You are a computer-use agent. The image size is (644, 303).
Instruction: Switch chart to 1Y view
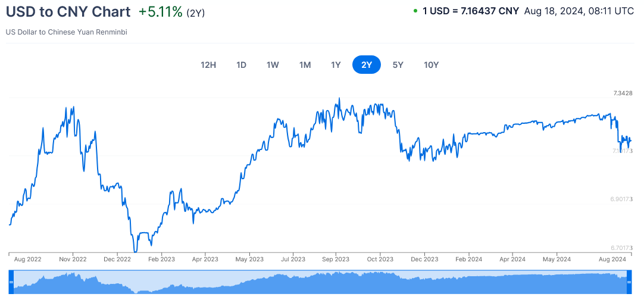click(336, 65)
